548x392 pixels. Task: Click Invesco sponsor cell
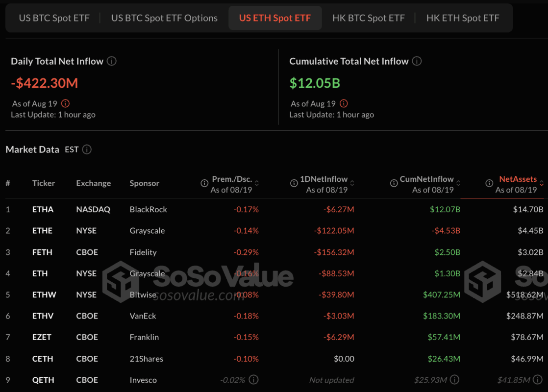tap(143, 380)
